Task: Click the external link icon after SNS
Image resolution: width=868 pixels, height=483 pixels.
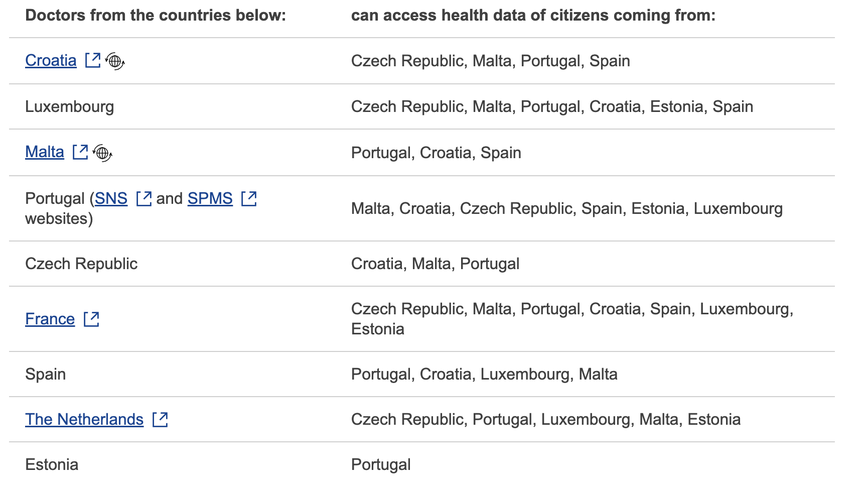Action: coord(144,198)
